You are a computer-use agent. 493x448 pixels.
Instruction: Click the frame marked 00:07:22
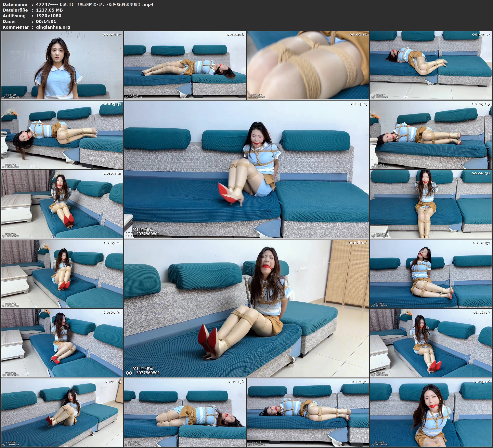[x=62, y=274]
